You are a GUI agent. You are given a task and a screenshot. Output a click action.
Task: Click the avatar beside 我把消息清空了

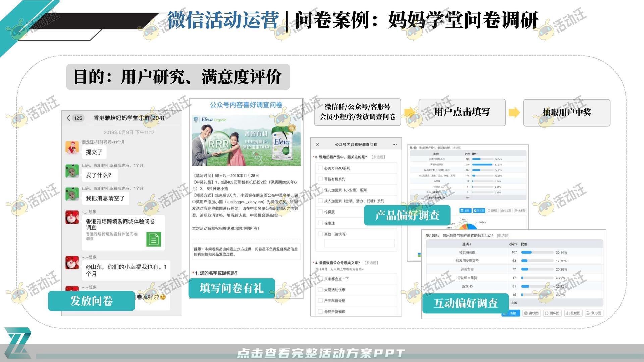(72, 194)
